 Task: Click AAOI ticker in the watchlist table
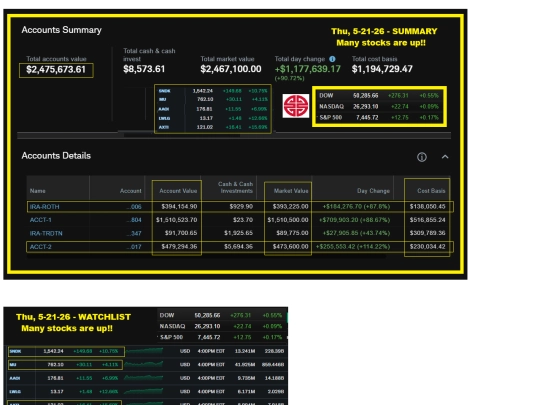click(x=14, y=378)
